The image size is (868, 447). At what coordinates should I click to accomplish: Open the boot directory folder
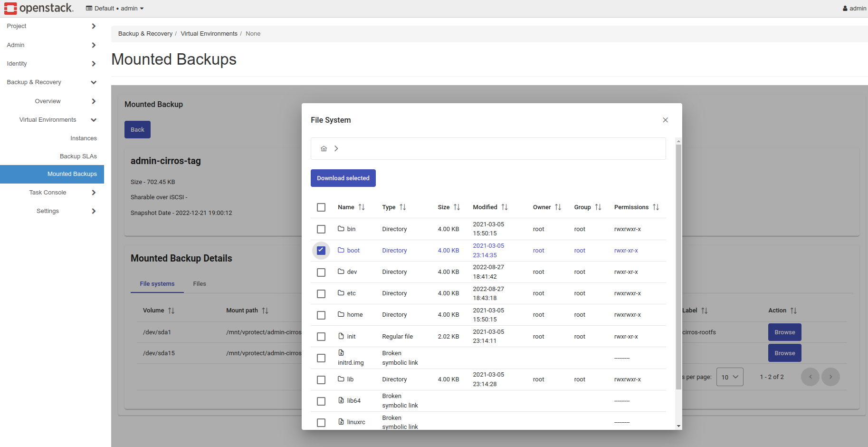click(x=353, y=251)
